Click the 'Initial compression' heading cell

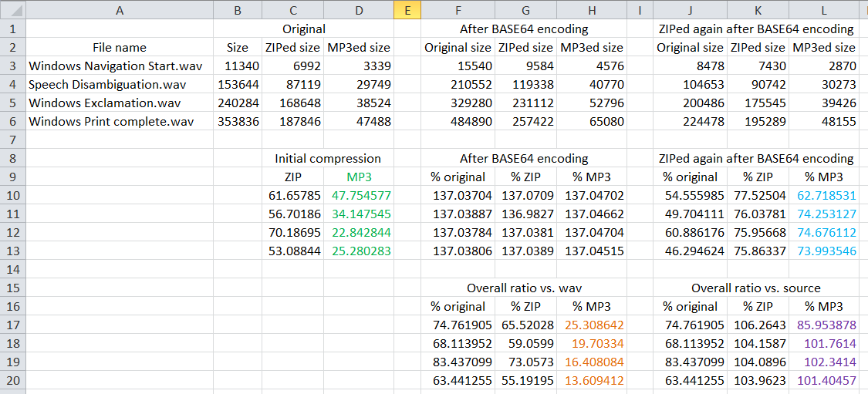click(x=328, y=158)
